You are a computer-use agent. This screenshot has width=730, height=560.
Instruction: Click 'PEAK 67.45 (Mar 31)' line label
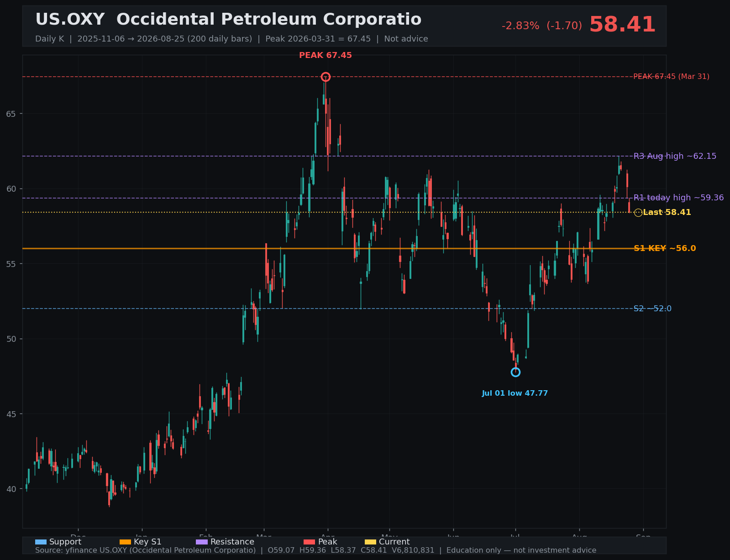tap(672, 77)
